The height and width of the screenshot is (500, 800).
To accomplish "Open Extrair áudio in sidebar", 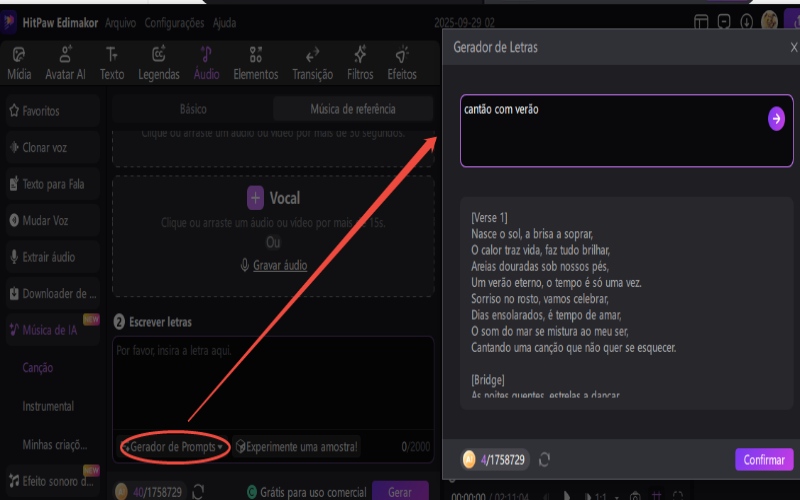I will [x=53, y=257].
